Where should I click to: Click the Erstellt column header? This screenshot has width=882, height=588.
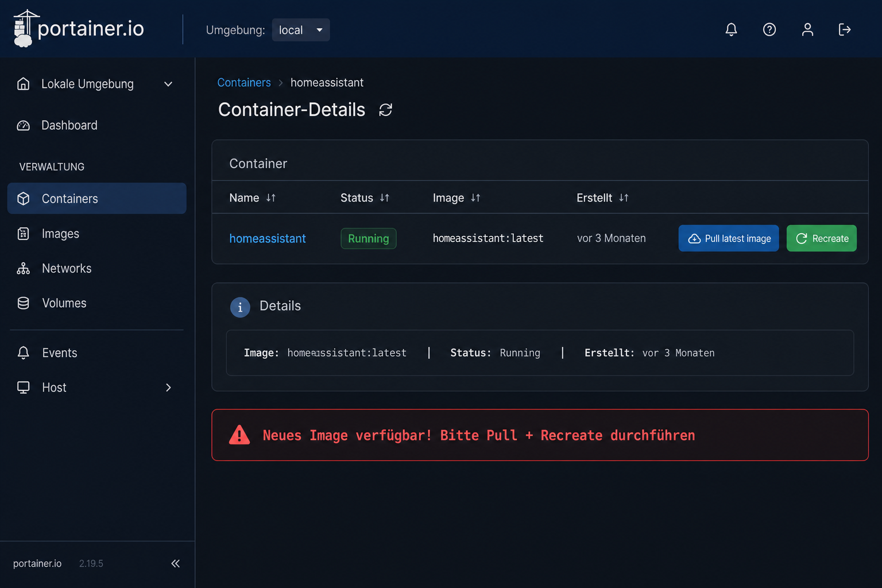pyautogui.click(x=594, y=198)
